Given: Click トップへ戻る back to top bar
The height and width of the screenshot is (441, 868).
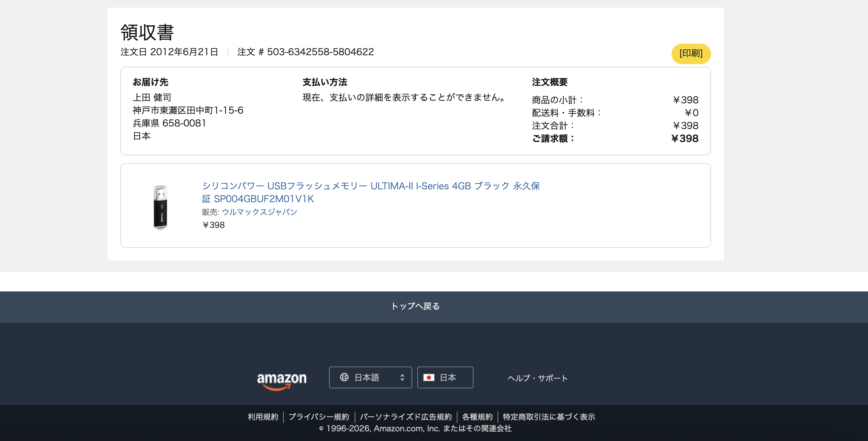Looking at the screenshot, I should (x=415, y=306).
